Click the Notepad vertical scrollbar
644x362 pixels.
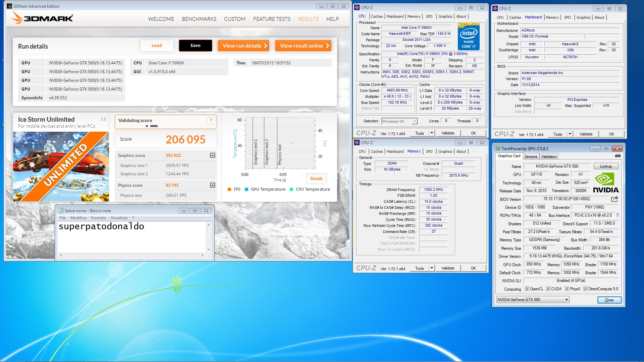pos(209,237)
